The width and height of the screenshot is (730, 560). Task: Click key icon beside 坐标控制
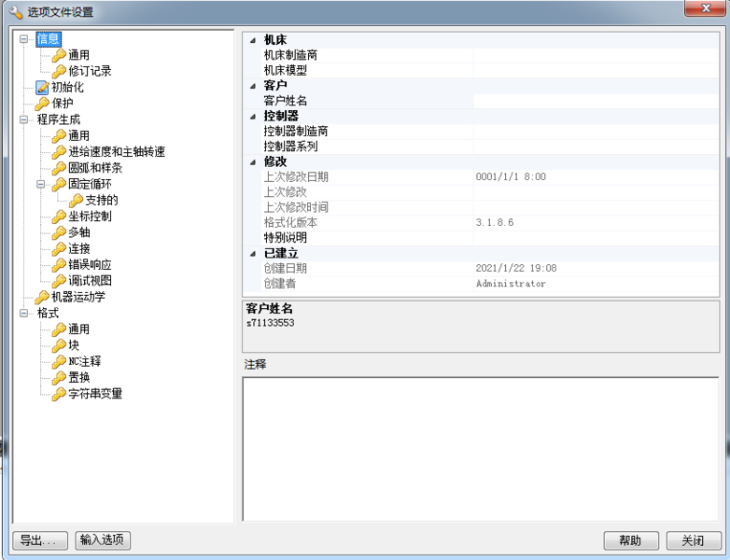point(59,217)
